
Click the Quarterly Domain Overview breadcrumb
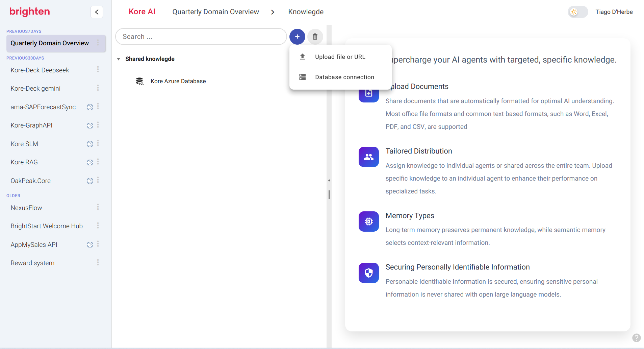(x=216, y=12)
